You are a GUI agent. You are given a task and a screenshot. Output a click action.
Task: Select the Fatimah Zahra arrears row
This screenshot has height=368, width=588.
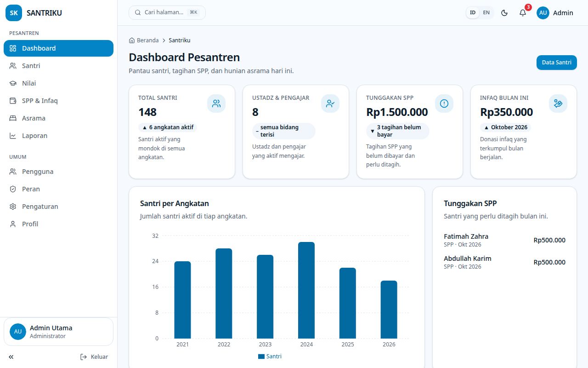point(504,240)
